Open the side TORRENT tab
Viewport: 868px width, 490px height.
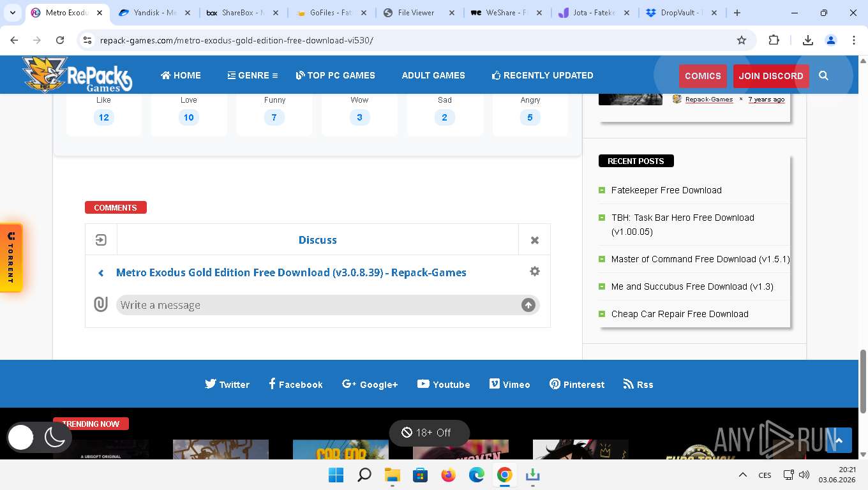(11, 258)
